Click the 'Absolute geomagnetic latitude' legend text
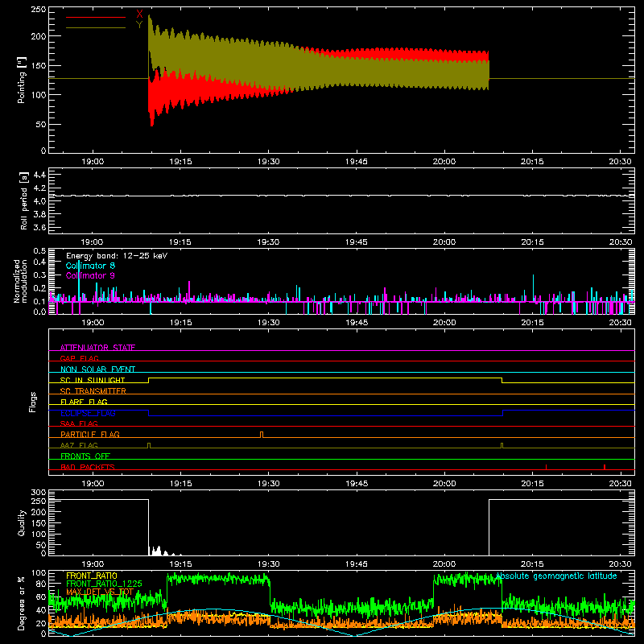This screenshot has width=644, height=644. point(556,576)
